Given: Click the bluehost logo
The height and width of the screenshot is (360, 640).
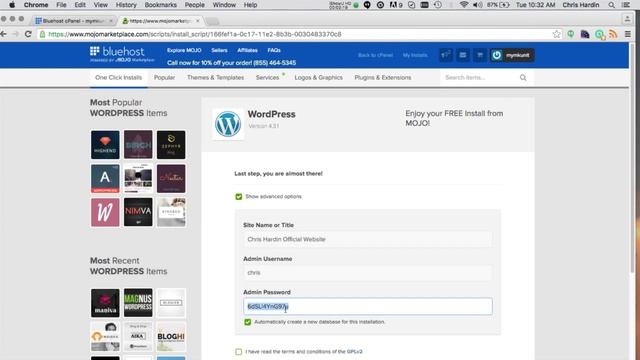Looking at the screenshot, I should tap(122, 54).
